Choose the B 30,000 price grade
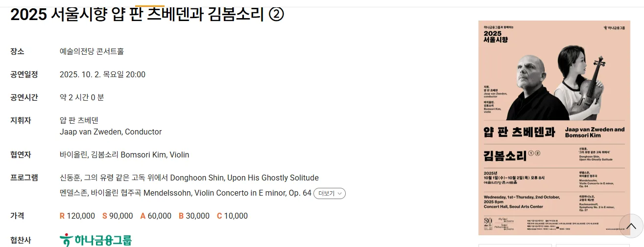The image size is (644, 247). tap(194, 216)
